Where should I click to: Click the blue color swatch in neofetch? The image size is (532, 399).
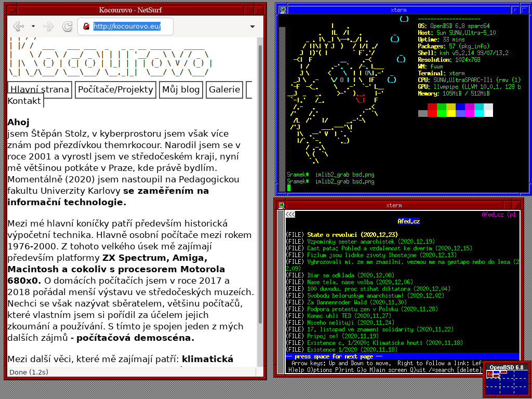(460, 110)
